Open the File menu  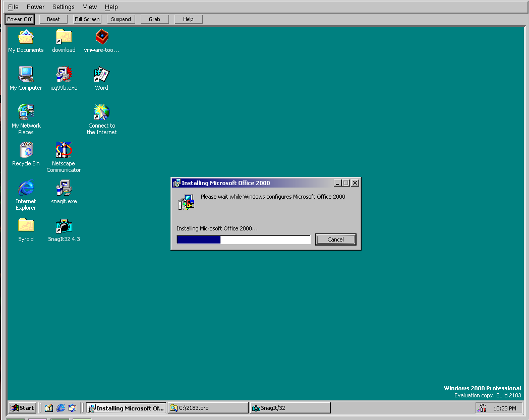pos(14,7)
